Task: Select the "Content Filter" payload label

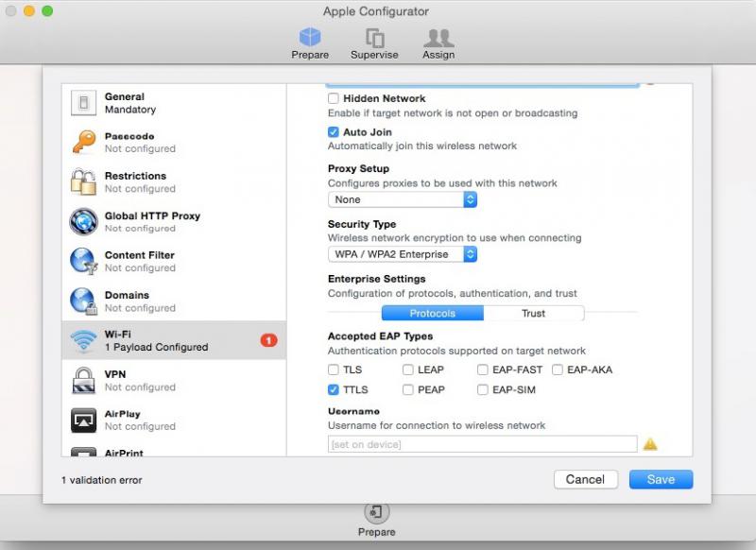Action: tap(140, 255)
